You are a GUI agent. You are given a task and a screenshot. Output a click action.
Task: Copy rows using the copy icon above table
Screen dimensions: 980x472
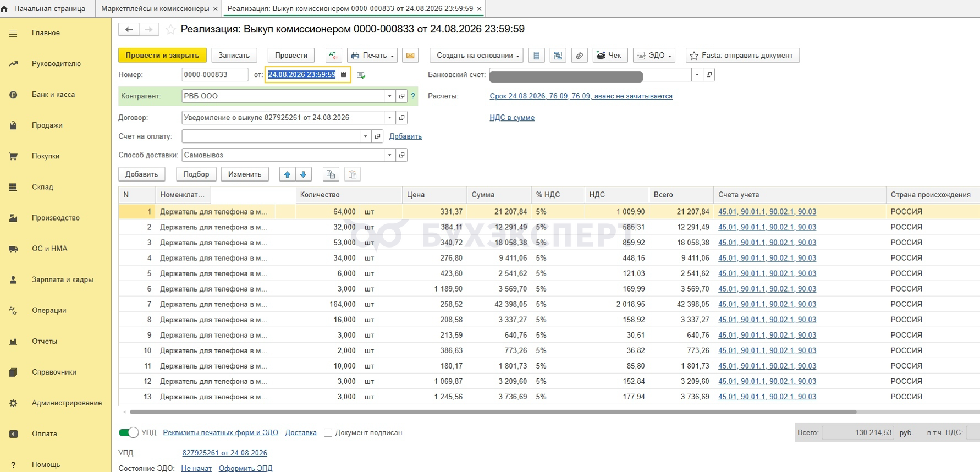[331, 174]
